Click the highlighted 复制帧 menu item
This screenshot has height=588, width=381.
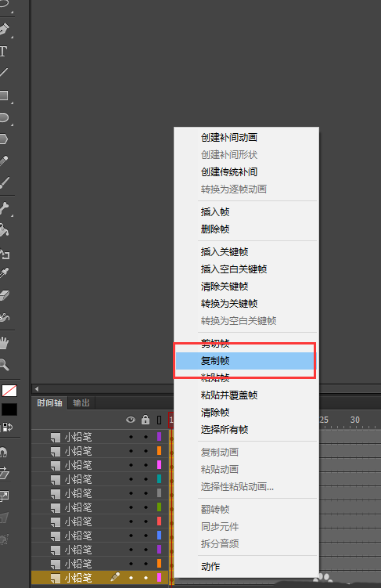[245, 361]
